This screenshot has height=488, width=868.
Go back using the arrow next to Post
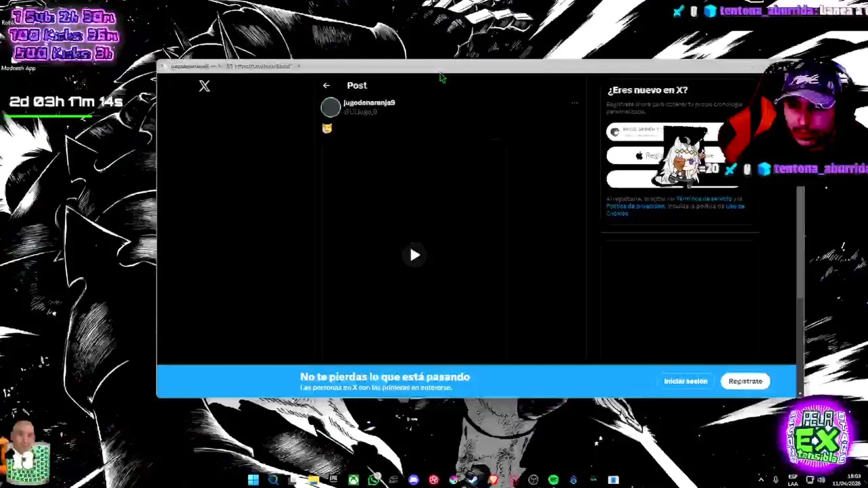pyautogui.click(x=326, y=85)
